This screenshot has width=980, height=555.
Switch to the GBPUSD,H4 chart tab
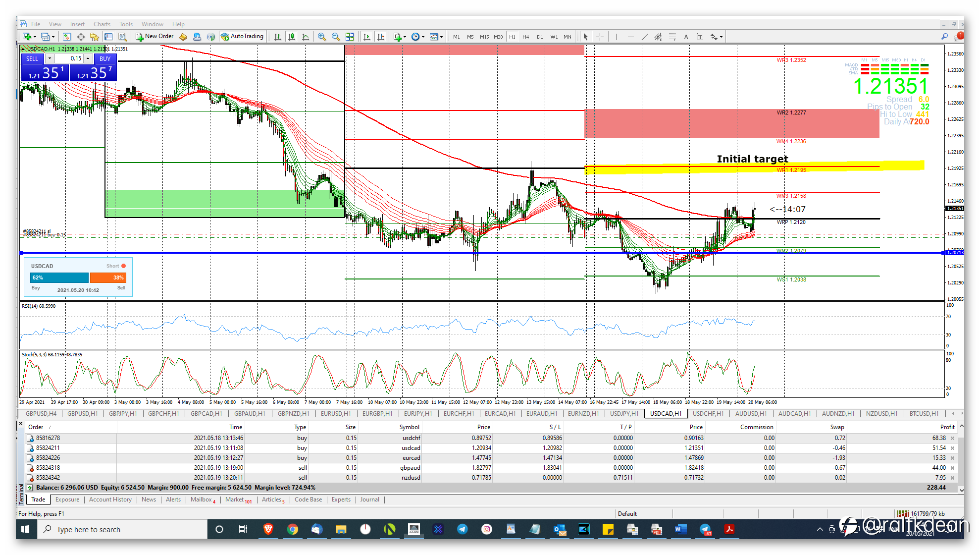(41, 414)
